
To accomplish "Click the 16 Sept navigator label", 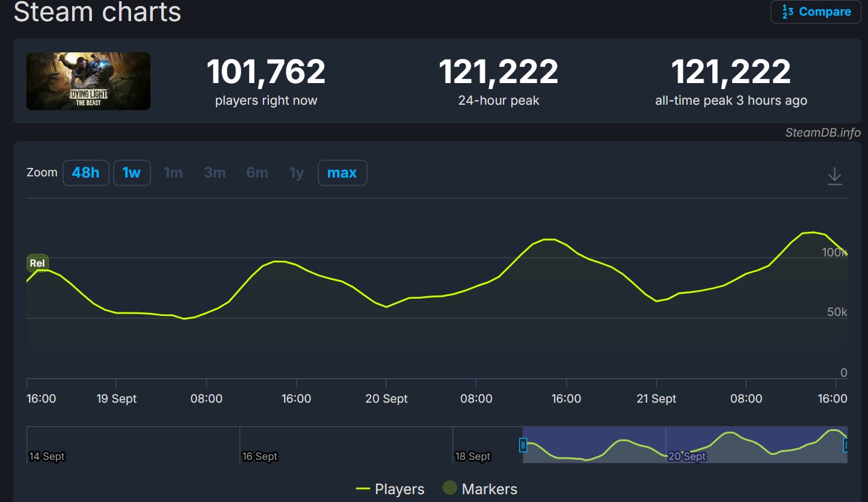I will [x=260, y=456].
